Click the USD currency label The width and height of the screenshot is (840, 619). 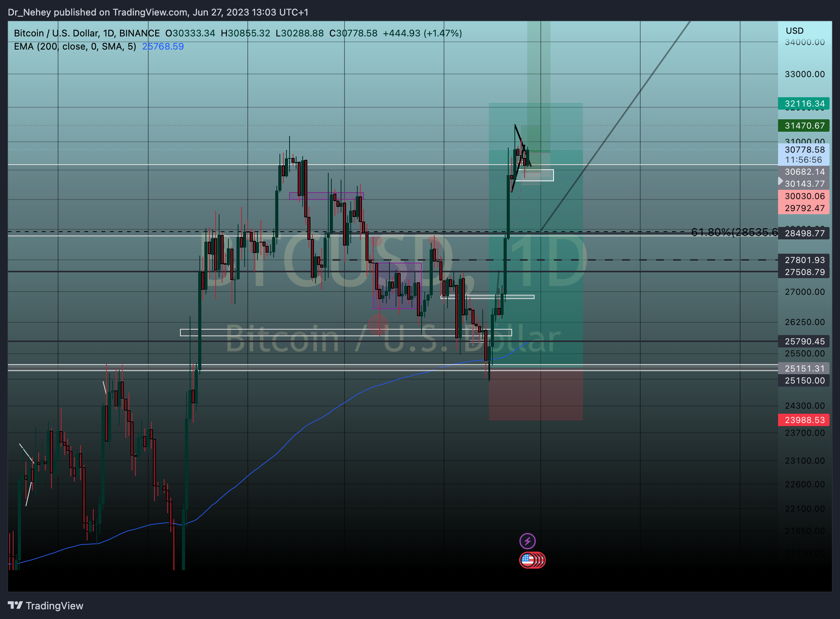click(794, 31)
